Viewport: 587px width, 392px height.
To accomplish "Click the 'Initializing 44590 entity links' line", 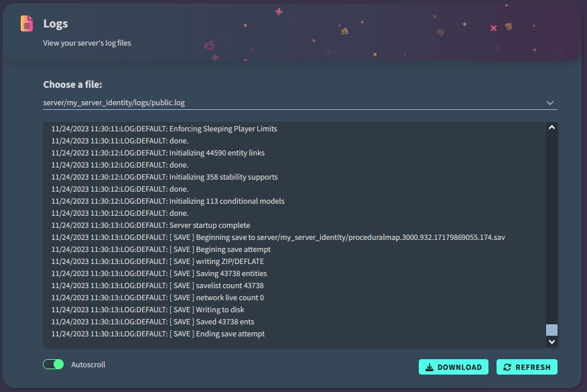I will [158, 153].
